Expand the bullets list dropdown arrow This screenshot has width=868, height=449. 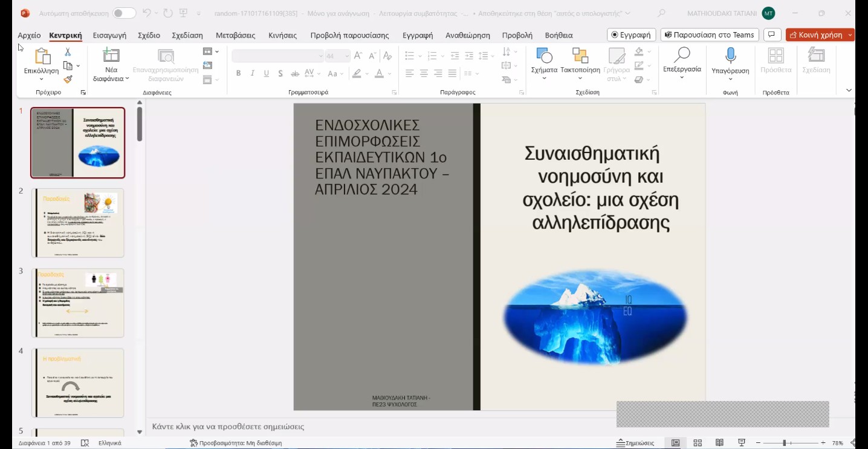(419, 56)
